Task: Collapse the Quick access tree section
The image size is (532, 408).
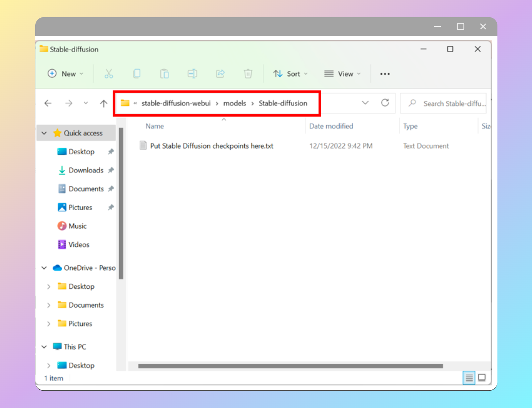Action: pyautogui.click(x=44, y=133)
